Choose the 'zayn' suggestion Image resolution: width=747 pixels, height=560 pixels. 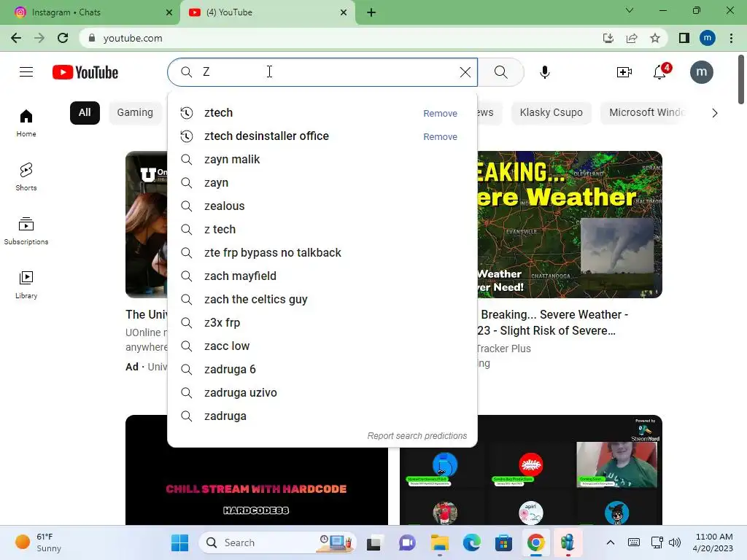point(322,183)
